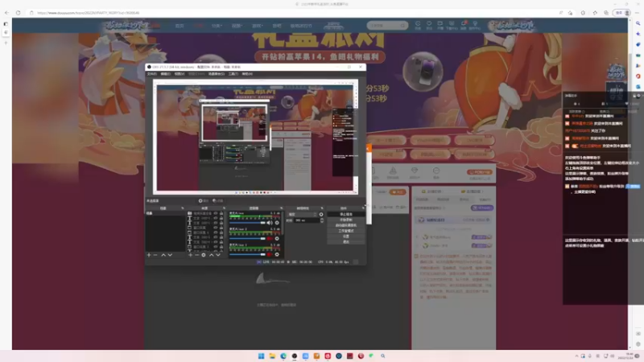Click the Douyu search magnifier icon

click(x=403, y=26)
